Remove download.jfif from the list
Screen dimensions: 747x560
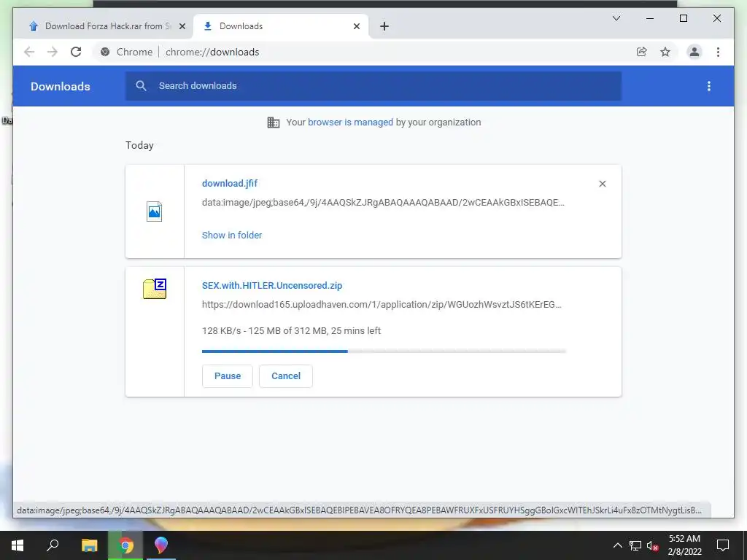coord(602,184)
